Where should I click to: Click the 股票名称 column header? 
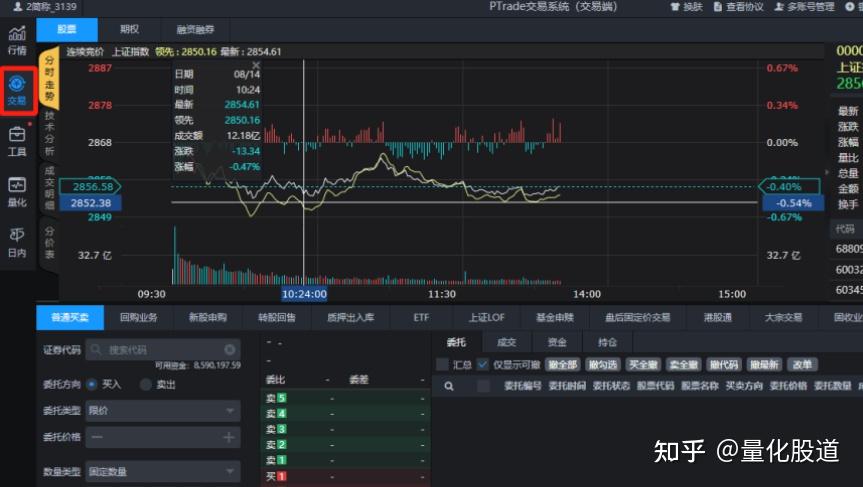point(700,386)
